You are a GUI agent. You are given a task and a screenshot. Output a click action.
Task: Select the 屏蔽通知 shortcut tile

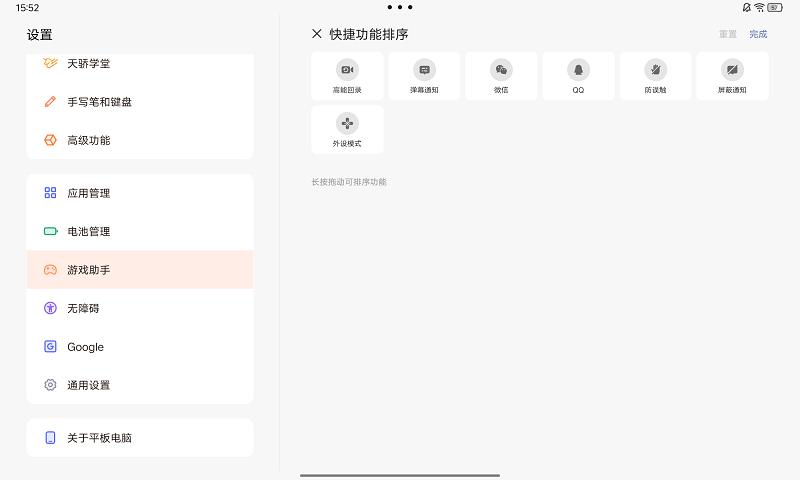tap(732, 76)
